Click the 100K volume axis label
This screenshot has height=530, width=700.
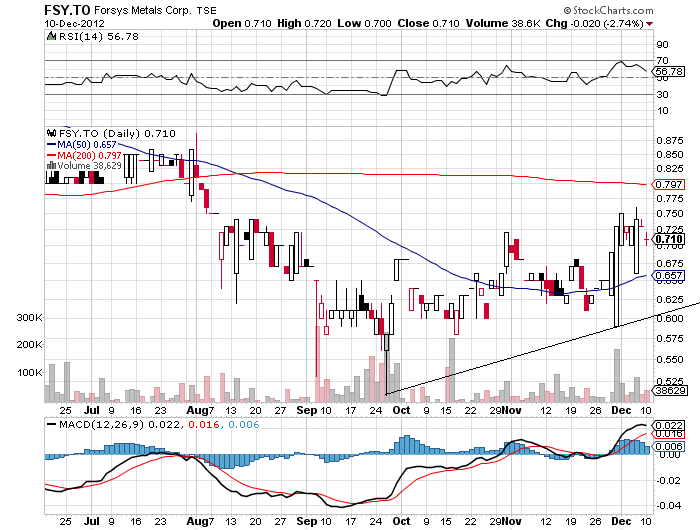click(x=29, y=372)
